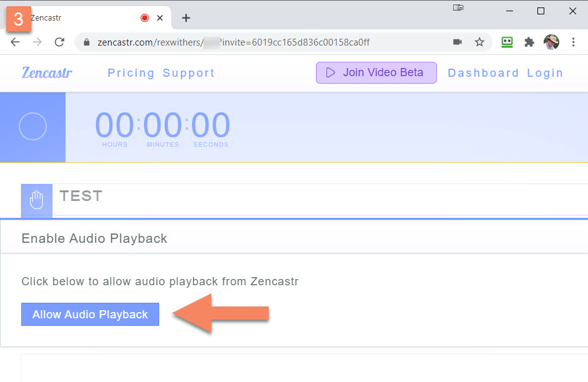Image resolution: width=588 pixels, height=382 pixels.
Task: Open the Extensions puzzle piece menu
Action: pyautogui.click(x=529, y=42)
